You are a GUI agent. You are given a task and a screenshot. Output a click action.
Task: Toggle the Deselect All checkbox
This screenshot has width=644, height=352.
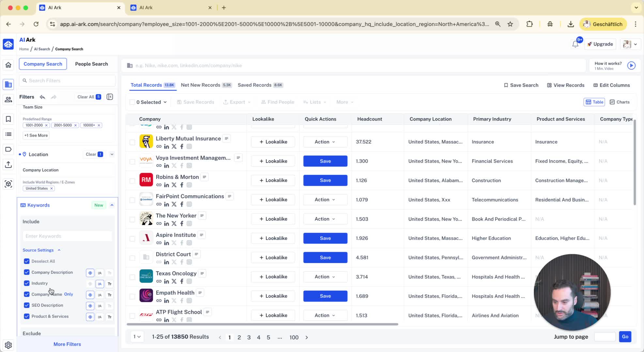click(27, 261)
